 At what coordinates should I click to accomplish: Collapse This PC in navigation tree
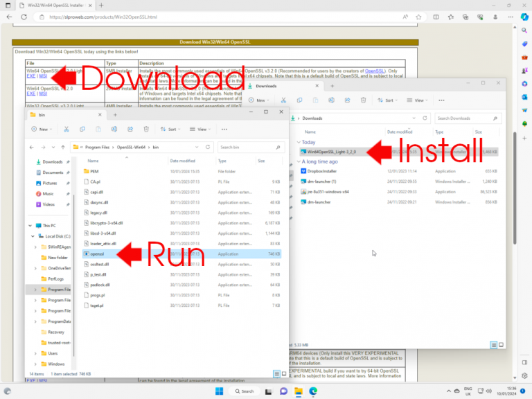30,226
